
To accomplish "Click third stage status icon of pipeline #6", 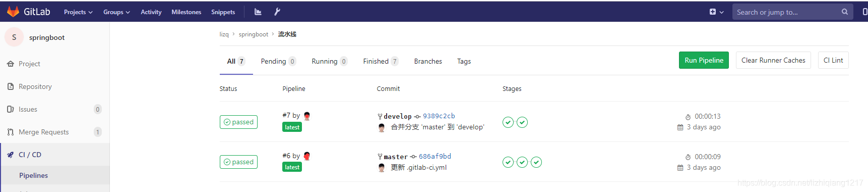I will (536, 162).
